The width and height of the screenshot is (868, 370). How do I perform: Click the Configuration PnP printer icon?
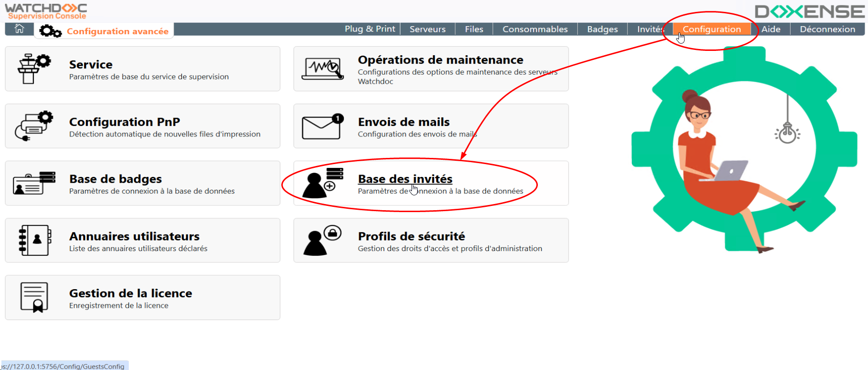[34, 126]
